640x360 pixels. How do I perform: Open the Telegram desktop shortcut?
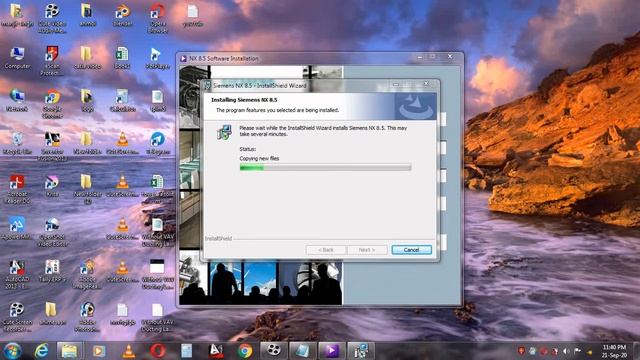click(158, 143)
